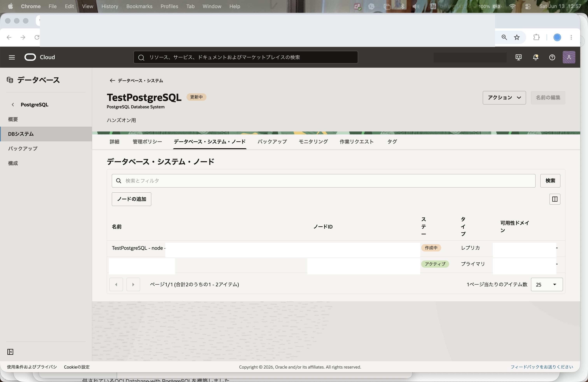Image resolution: width=588 pixels, height=382 pixels.
Task: Click the 更新中 status badge
Action: click(196, 97)
